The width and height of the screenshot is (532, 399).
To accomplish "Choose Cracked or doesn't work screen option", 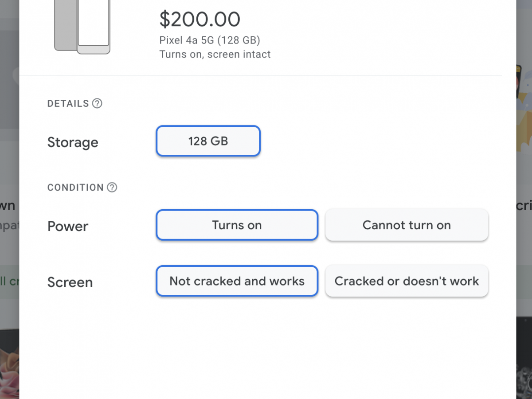I will tap(407, 281).
